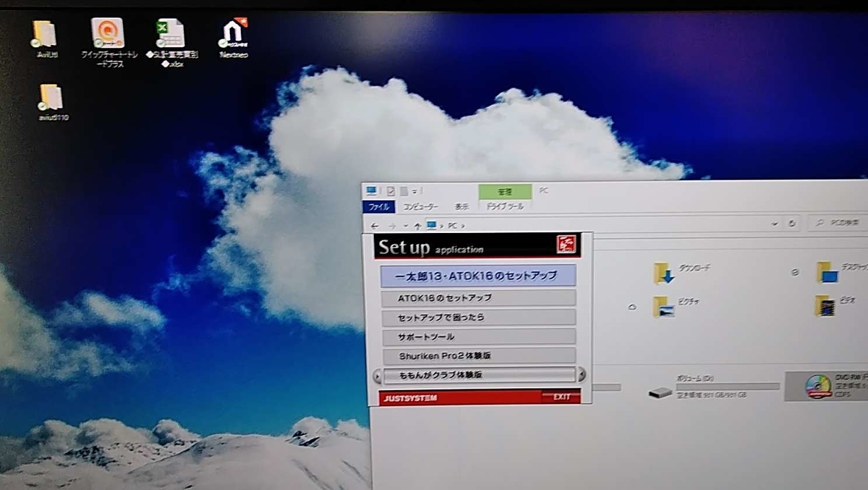
Task: Click Shuriken Pro2体験版 button
Action: pos(478,356)
